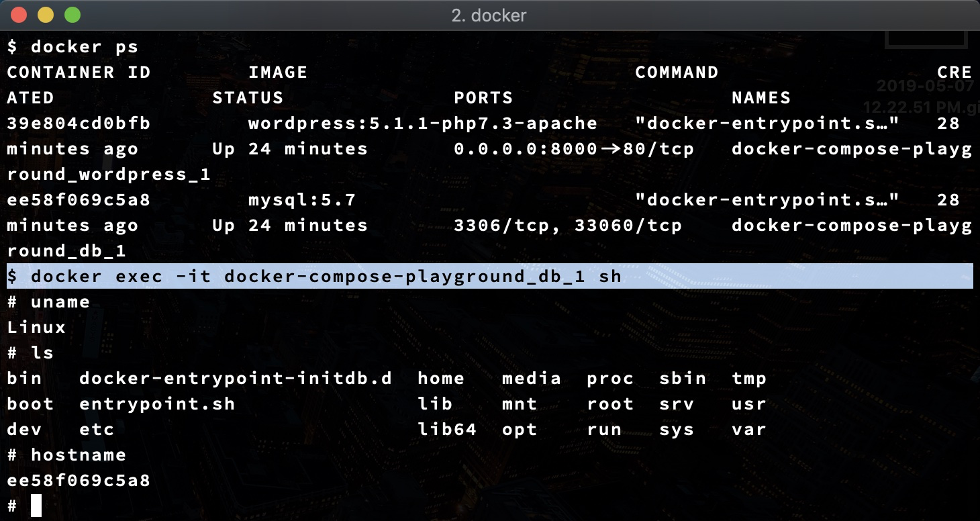Click the cursor at the last prompt
Viewport: 980px width, 521px height.
(36, 506)
